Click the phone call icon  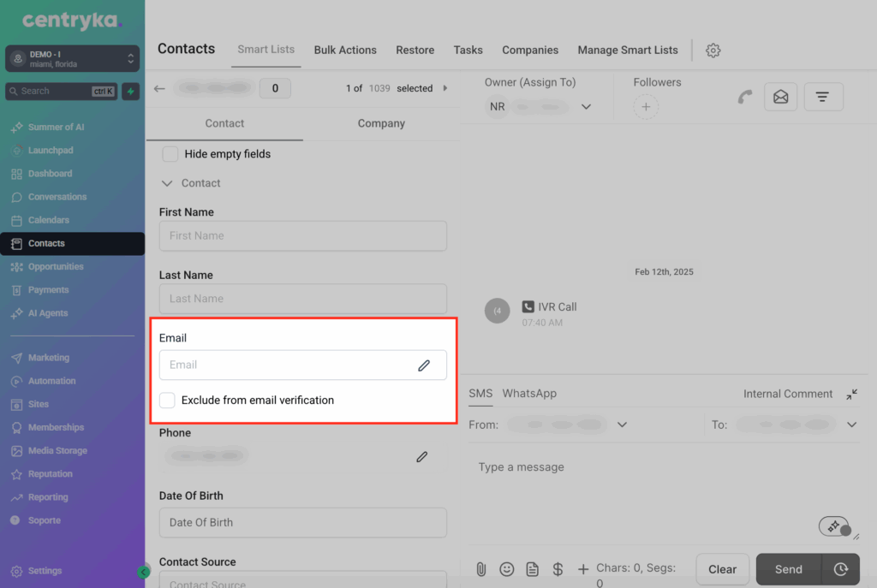coord(745,98)
